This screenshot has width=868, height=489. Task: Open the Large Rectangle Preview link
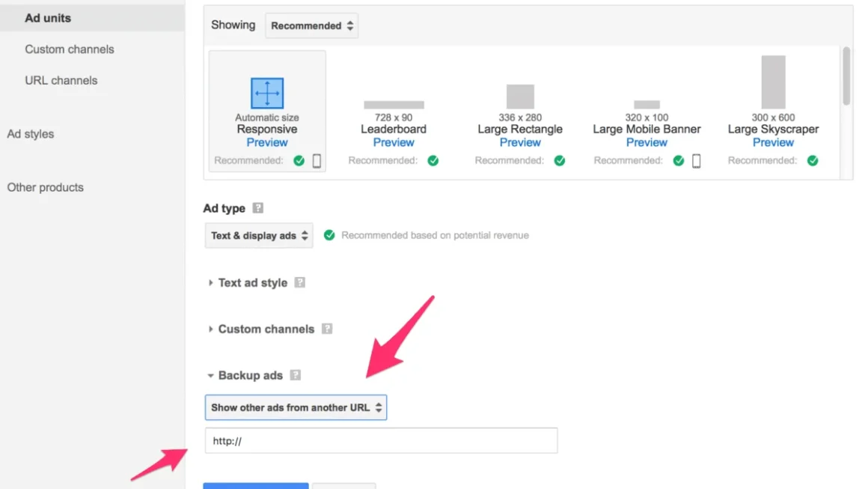pyautogui.click(x=520, y=142)
